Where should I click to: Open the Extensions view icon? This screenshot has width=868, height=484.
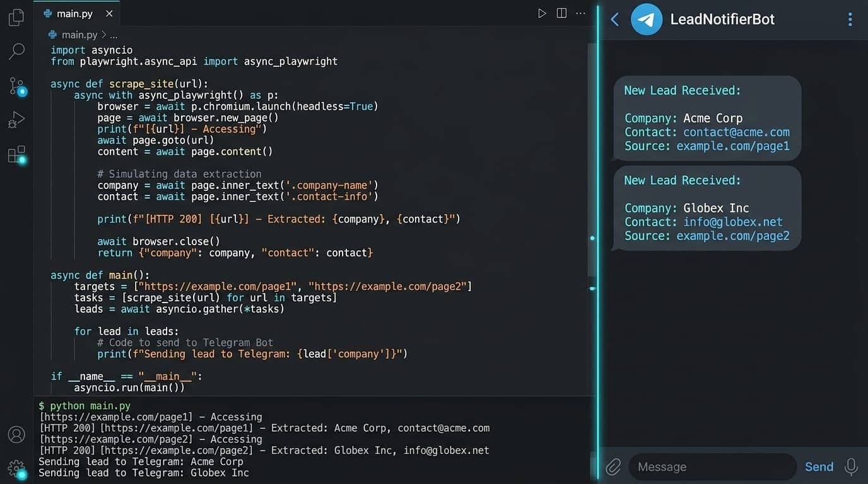(x=17, y=154)
